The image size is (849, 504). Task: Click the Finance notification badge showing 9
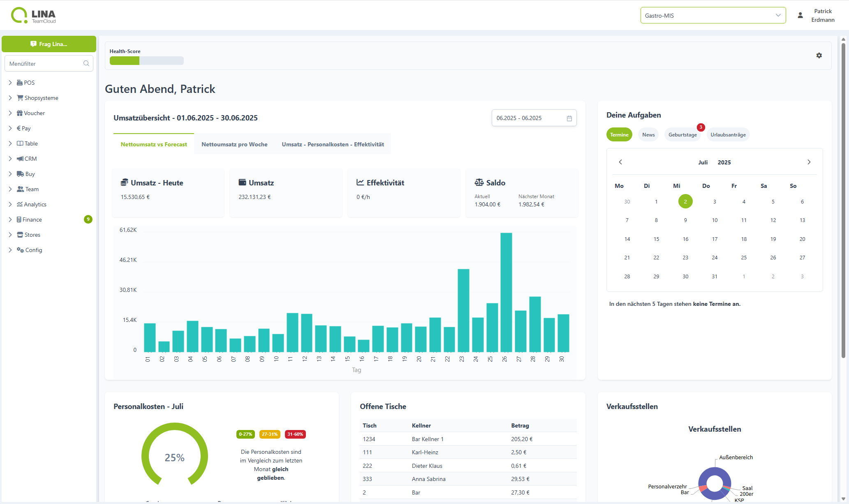tap(88, 220)
